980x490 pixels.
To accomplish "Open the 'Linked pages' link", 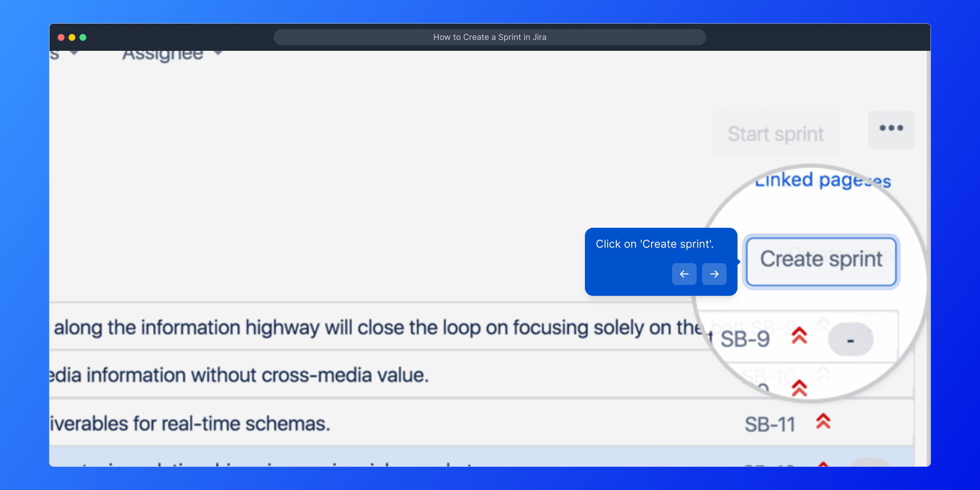I will tap(822, 181).
